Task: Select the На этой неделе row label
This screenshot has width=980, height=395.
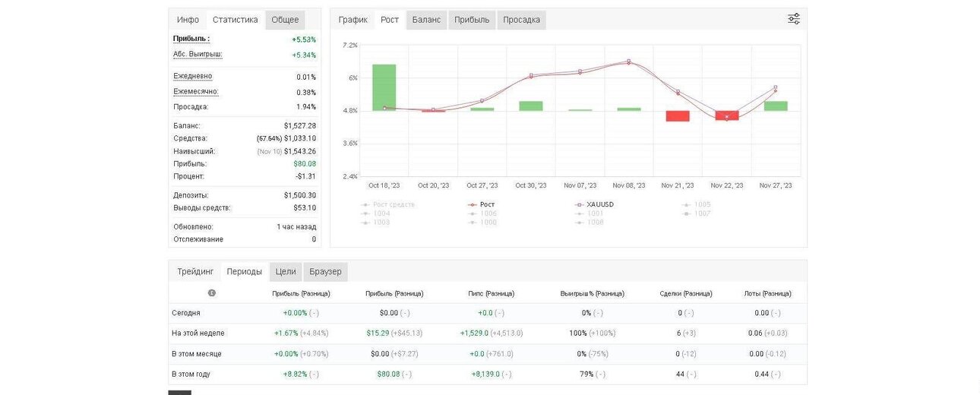Action: [198, 333]
